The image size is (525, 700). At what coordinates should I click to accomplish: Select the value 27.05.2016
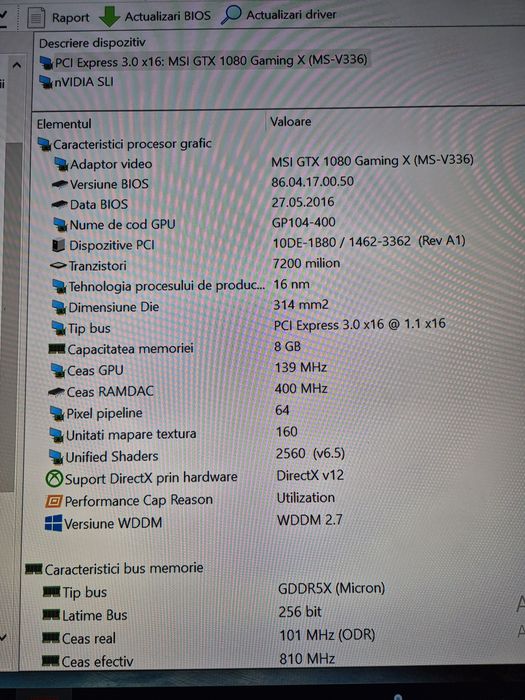tap(303, 202)
